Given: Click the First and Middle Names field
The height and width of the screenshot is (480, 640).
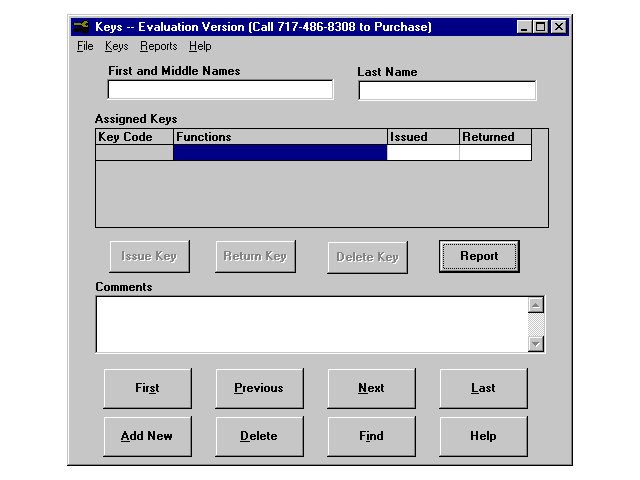Looking at the screenshot, I should (x=220, y=90).
